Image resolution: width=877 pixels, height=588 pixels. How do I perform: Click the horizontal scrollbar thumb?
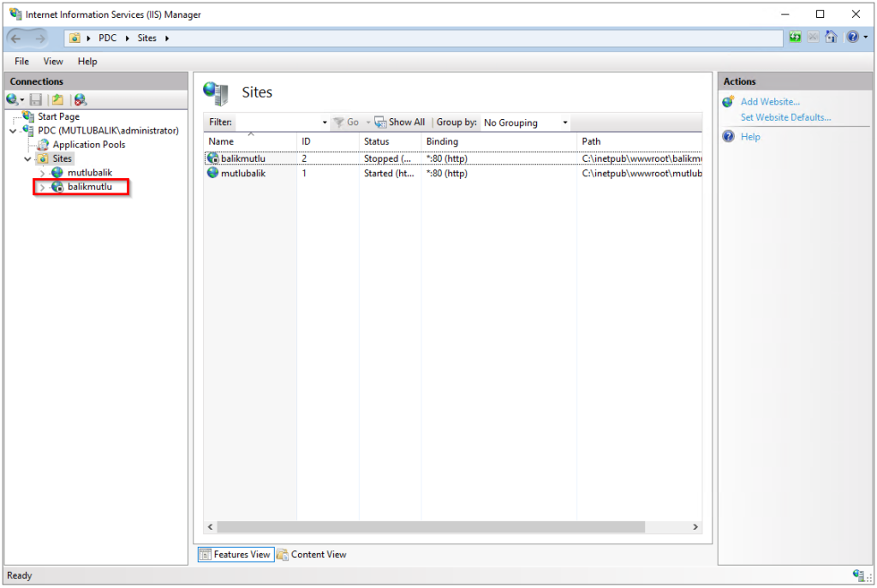coord(431,527)
